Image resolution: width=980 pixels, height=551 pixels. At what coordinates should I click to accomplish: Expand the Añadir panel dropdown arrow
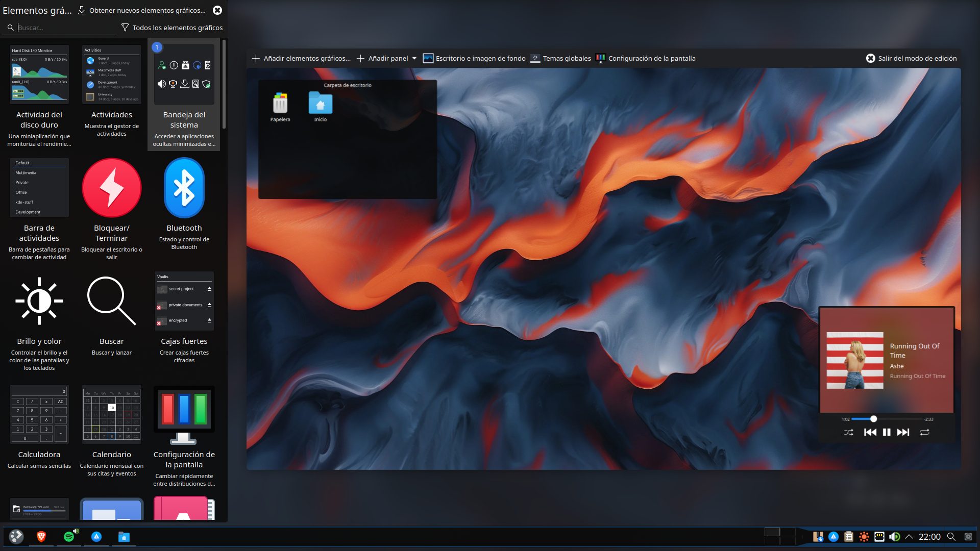(x=414, y=59)
